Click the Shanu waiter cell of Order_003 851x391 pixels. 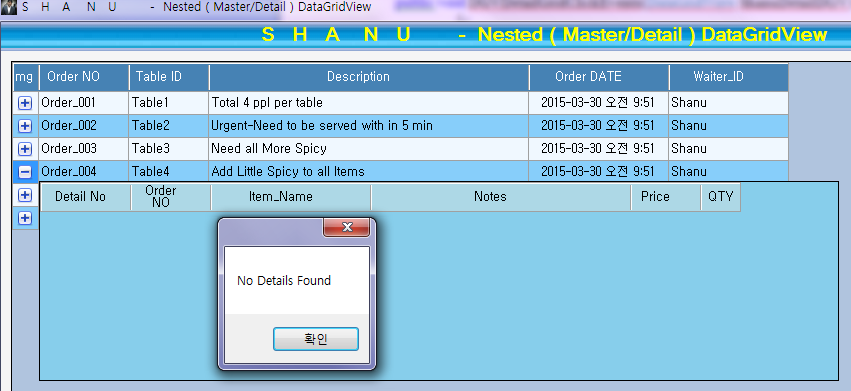click(729, 149)
